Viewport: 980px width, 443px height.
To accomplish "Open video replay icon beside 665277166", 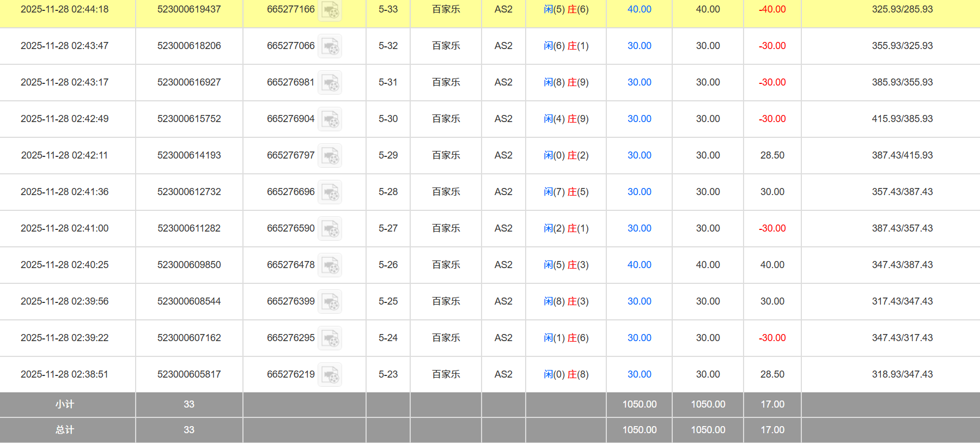I will pyautogui.click(x=330, y=10).
